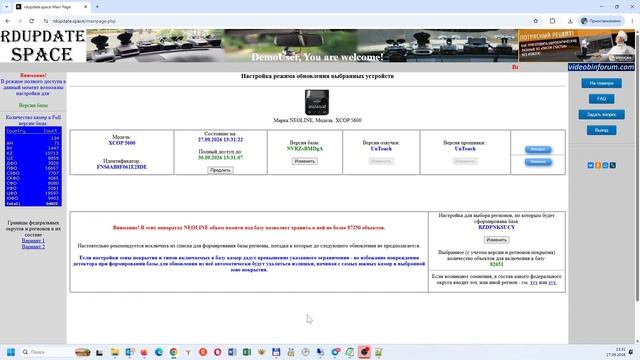Click the orange social share icon
The height and width of the screenshot is (360, 640).
click(x=598, y=165)
